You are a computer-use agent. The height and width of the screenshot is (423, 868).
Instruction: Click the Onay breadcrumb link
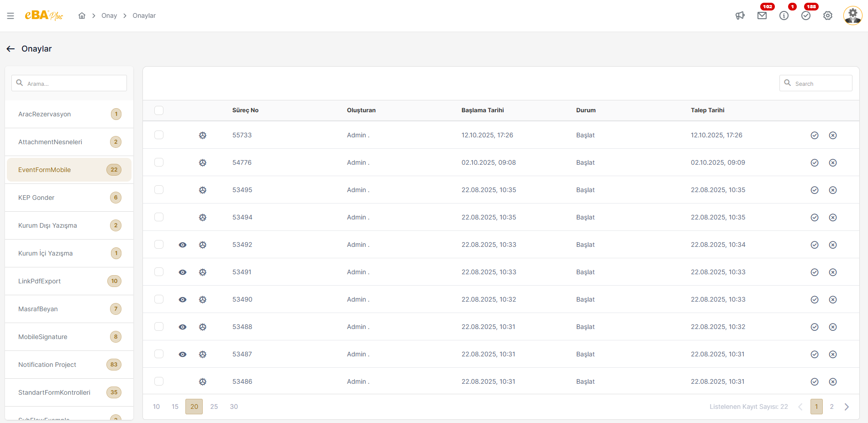109,16
